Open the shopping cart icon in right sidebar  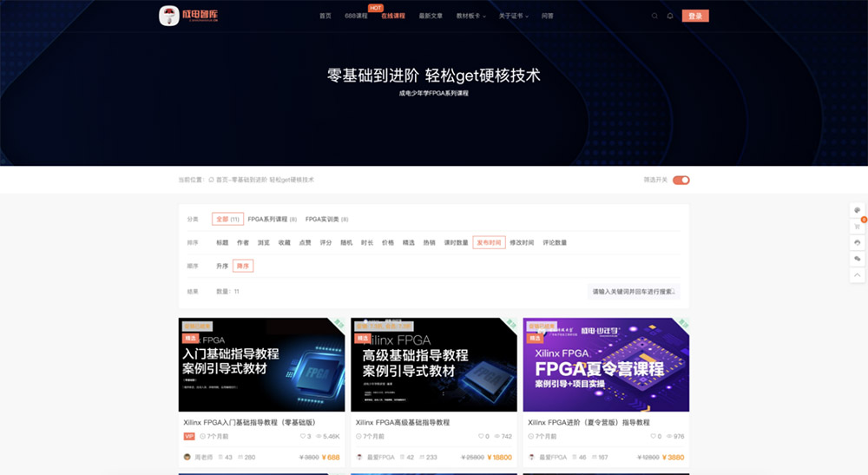coord(857,227)
